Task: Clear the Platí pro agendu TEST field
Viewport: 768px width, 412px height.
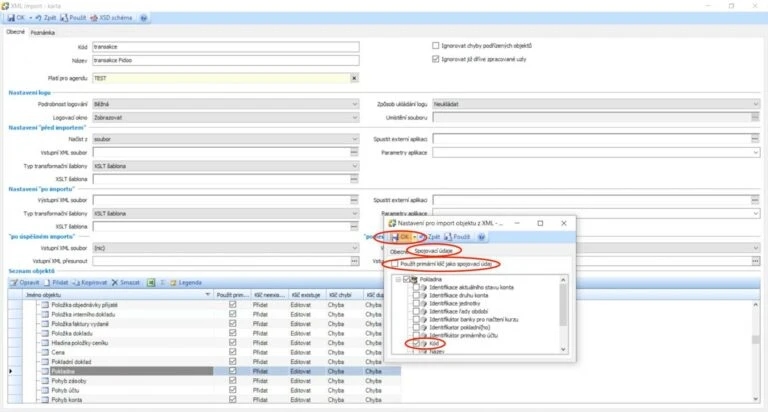Action: [354, 78]
